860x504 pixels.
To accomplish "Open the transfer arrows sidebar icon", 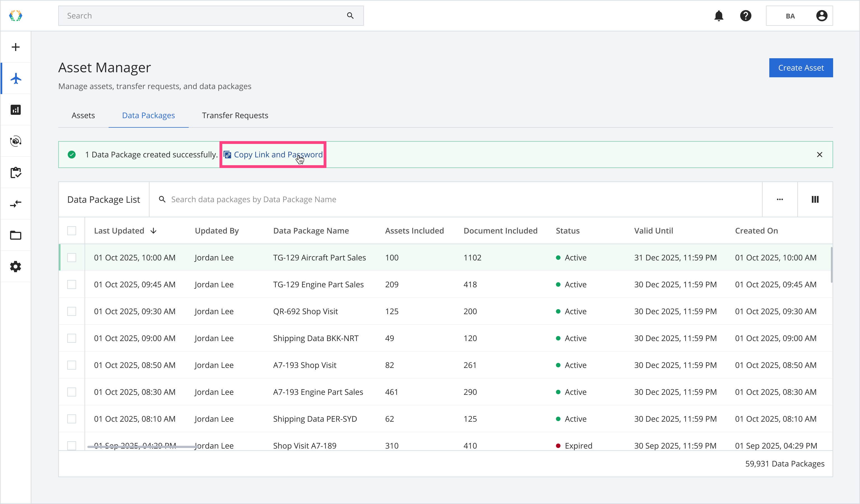I will [x=16, y=204].
